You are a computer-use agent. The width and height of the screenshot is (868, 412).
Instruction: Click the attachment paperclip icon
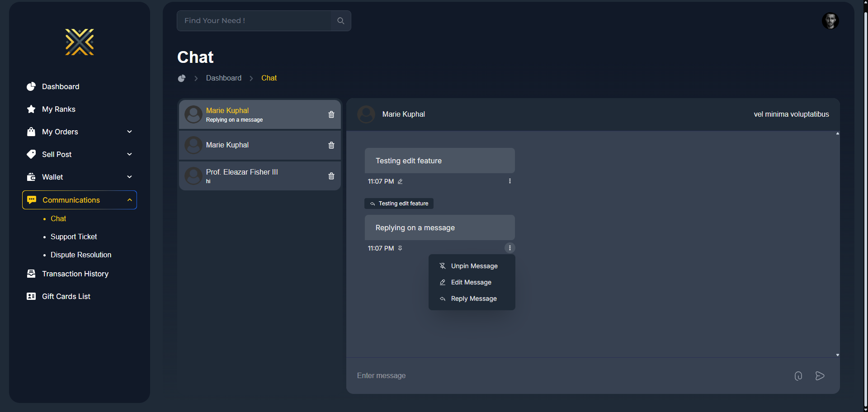(798, 376)
